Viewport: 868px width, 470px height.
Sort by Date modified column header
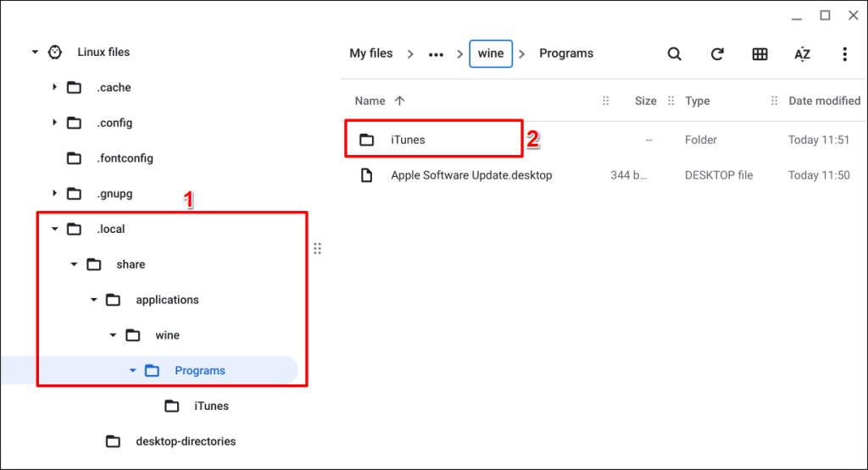824,101
